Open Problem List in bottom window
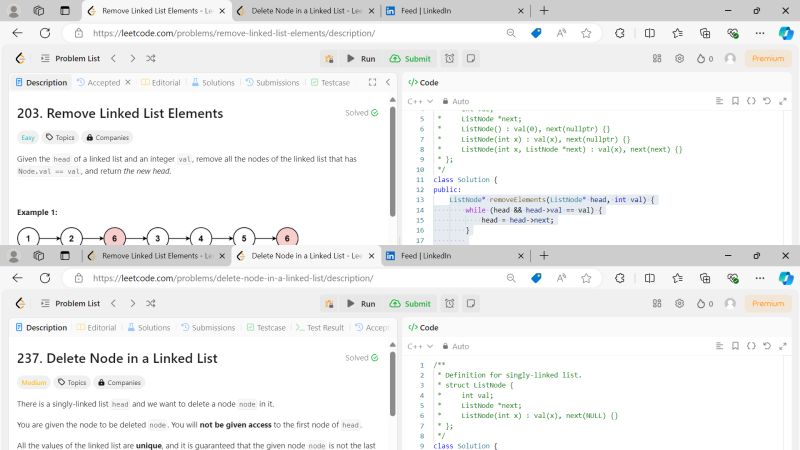This screenshot has width=800, height=450. pyautogui.click(x=70, y=304)
